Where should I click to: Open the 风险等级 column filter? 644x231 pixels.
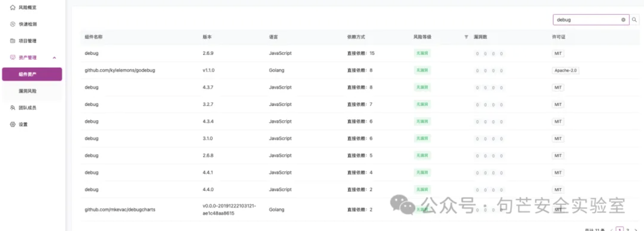pyautogui.click(x=466, y=37)
